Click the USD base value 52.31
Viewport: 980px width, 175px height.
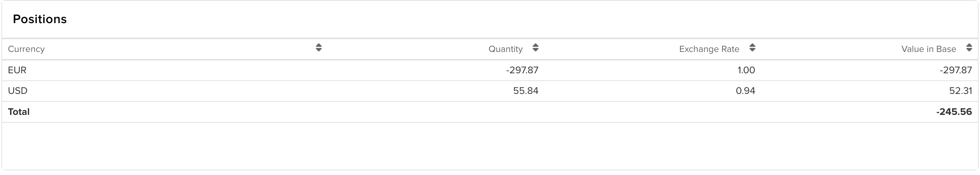tap(960, 91)
